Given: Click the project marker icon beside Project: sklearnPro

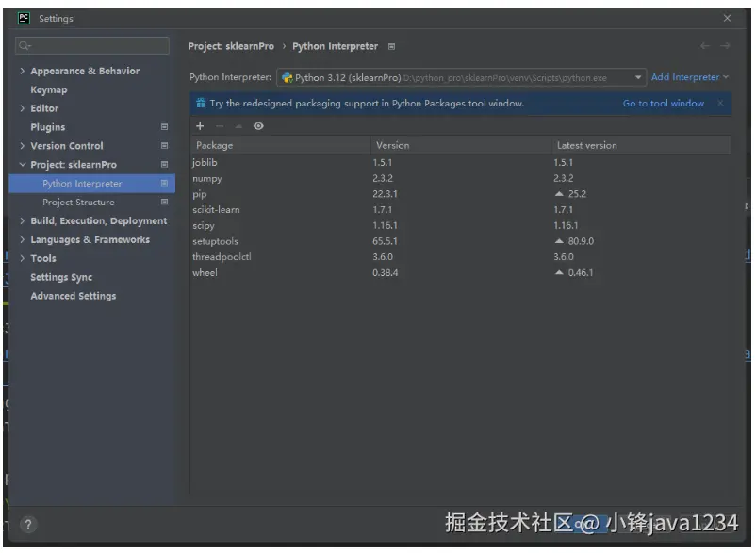Looking at the screenshot, I should [164, 165].
